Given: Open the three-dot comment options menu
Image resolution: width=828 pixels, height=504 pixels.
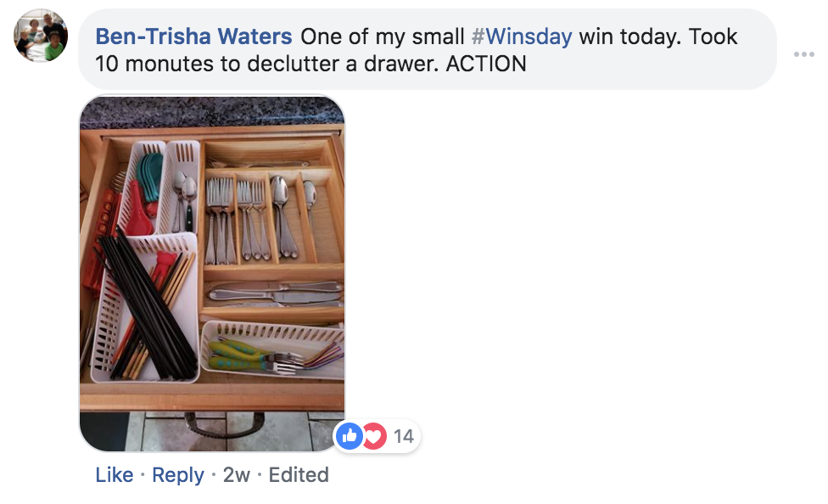Looking at the screenshot, I should pyautogui.click(x=803, y=54).
